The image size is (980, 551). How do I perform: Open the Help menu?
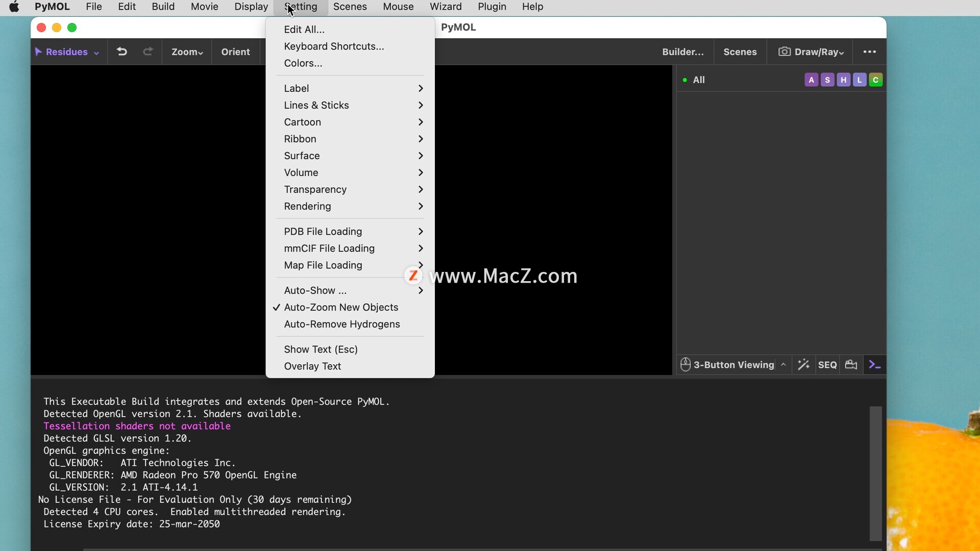pyautogui.click(x=532, y=7)
